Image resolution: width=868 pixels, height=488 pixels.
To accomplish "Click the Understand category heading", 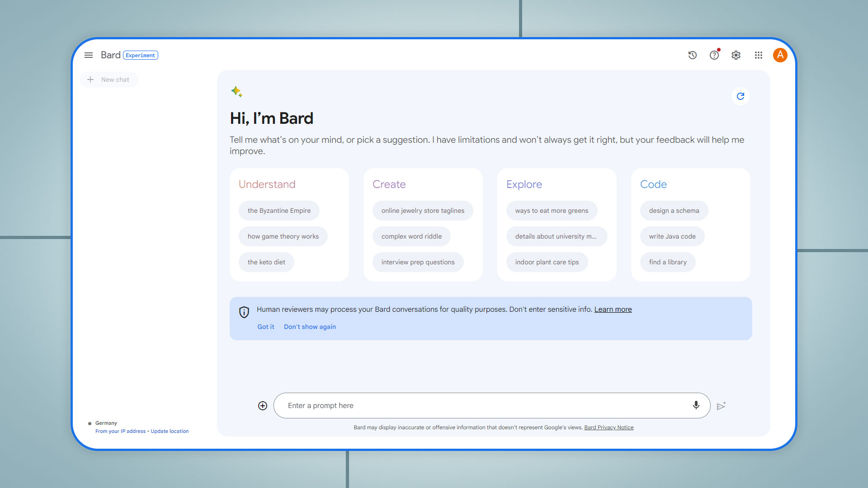I will click(267, 184).
